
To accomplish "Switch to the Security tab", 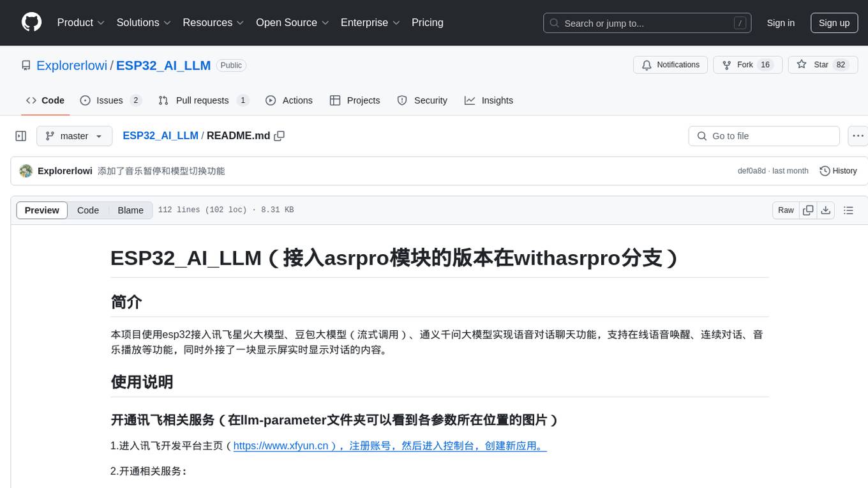I will pyautogui.click(x=423, y=100).
